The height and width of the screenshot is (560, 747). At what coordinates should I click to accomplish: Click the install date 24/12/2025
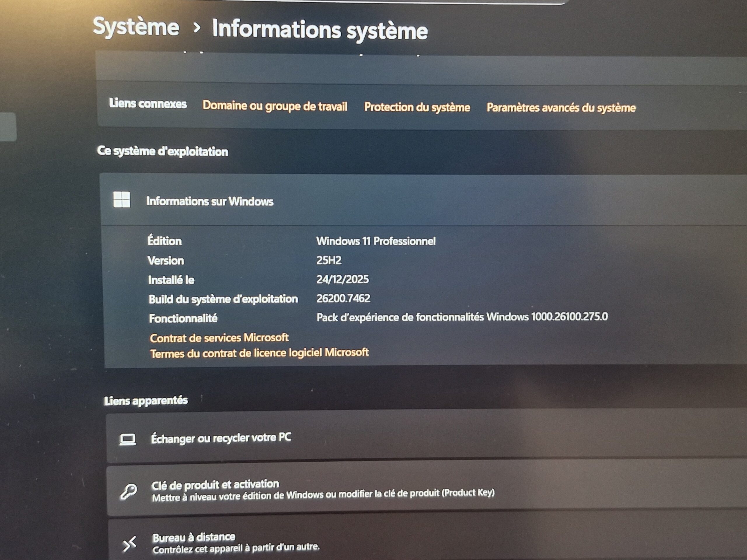pyautogui.click(x=343, y=279)
